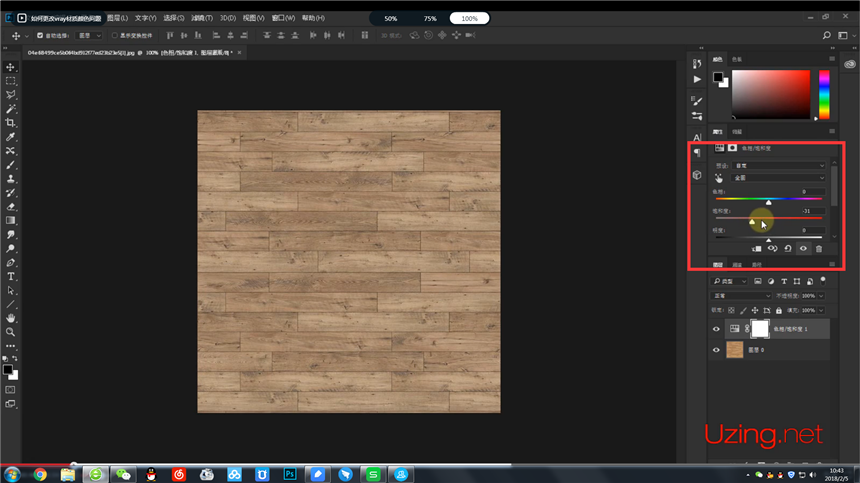Click the 50% zoom button
The image size is (860, 483).
point(391,18)
